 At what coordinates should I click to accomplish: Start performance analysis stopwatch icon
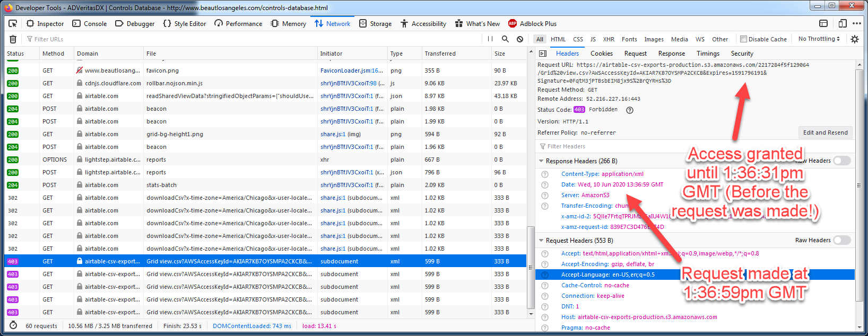tap(13, 325)
